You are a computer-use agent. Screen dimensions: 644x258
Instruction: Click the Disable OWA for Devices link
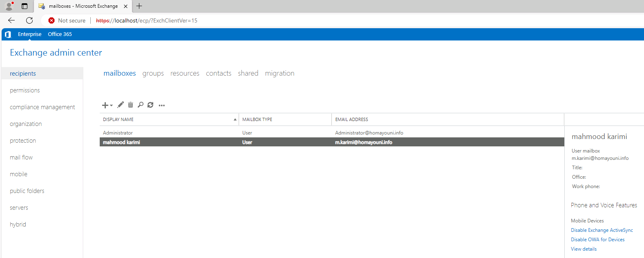pos(598,240)
